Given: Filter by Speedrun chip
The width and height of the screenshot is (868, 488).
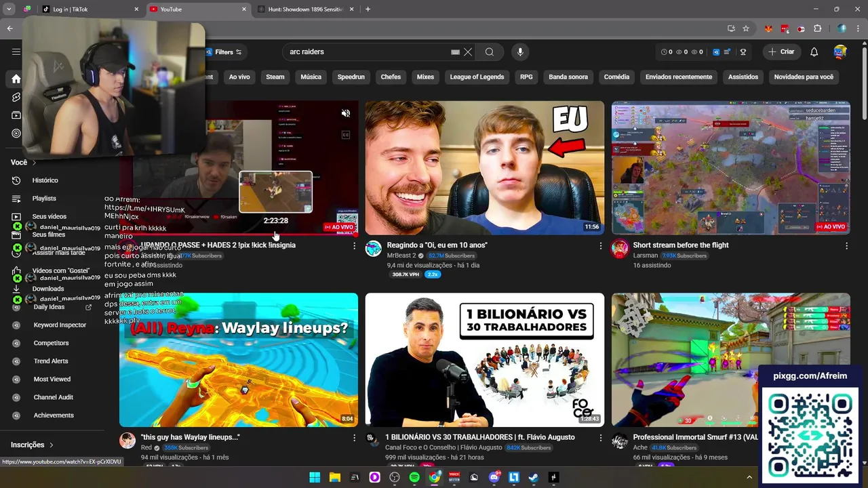Looking at the screenshot, I should click(351, 77).
